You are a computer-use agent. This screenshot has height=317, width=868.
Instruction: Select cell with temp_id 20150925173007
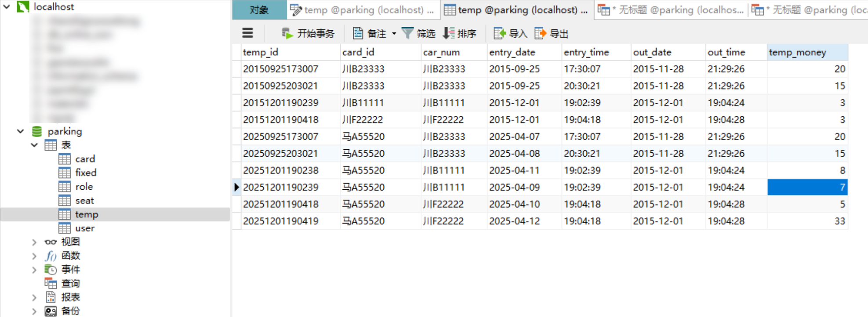(291, 69)
